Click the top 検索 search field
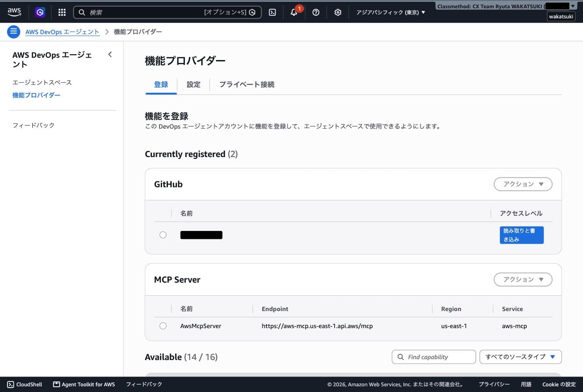The height and width of the screenshot is (392, 583). pos(167,12)
